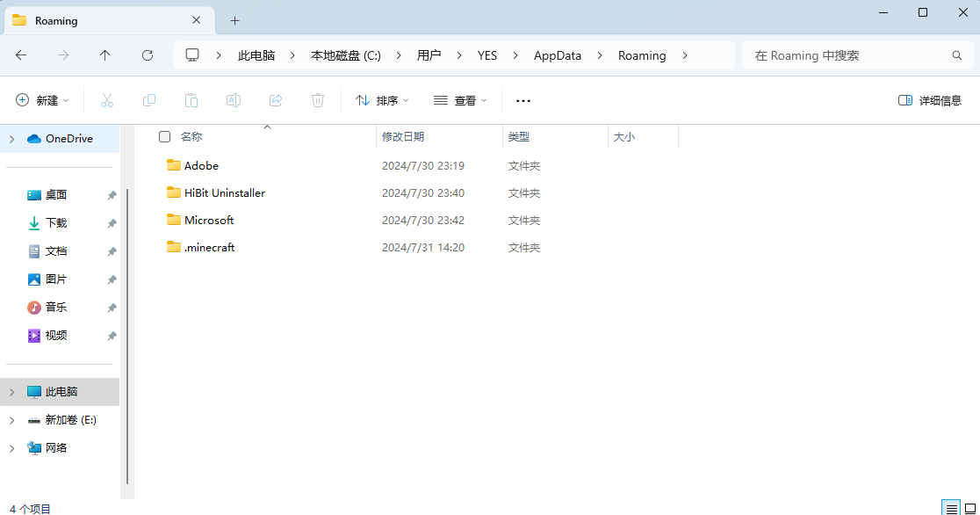
Task: Switch to large thumbnails view icon
Action: point(970,508)
